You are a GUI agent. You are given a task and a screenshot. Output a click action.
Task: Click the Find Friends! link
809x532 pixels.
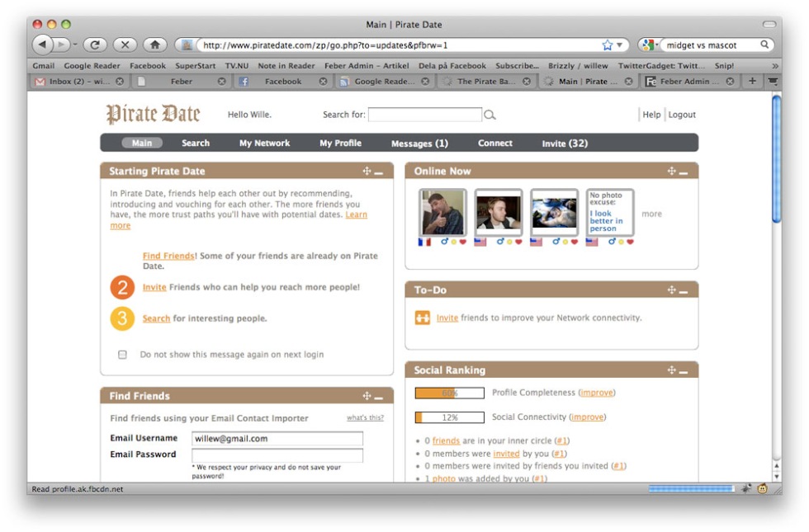170,256
